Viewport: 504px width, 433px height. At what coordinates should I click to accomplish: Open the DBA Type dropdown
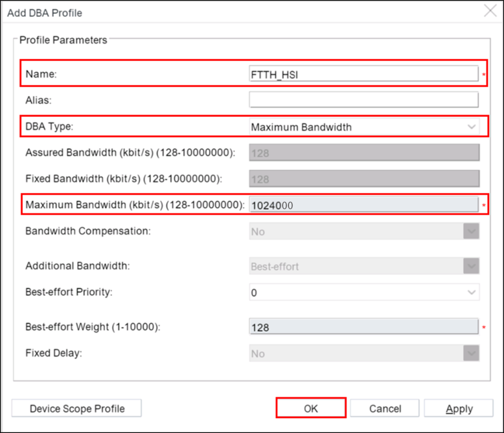pos(472,127)
